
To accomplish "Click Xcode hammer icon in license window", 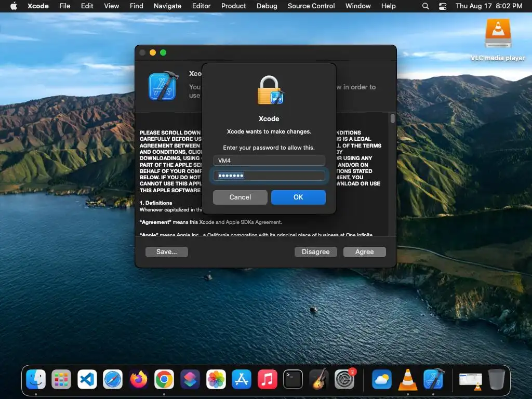I will click(x=163, y=86).
